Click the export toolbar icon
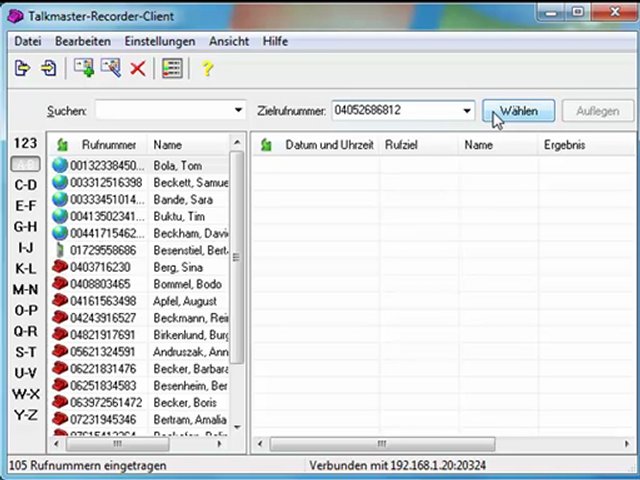This screenshot has width=640, height=480. (x=22, y=68)
